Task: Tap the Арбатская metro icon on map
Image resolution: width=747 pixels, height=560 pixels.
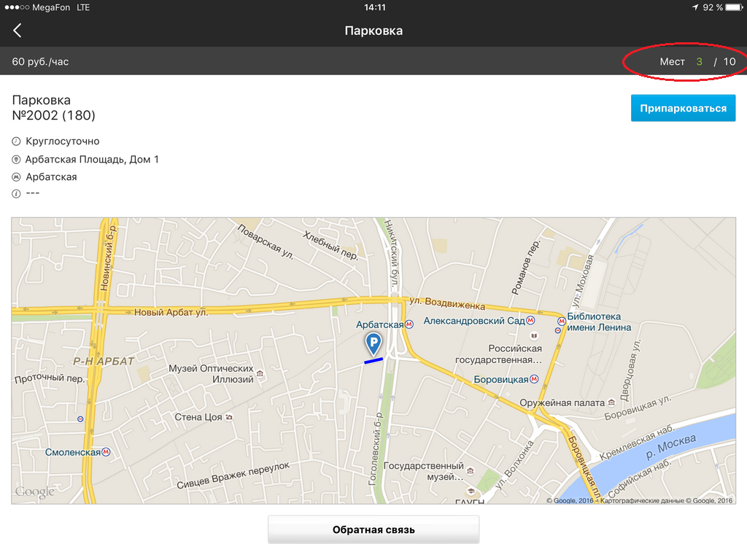Action: [x=409, y=324]
